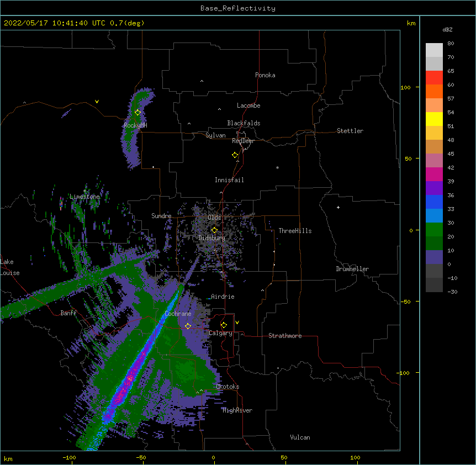476x465 pixels.
Task: Pick the orange 57–60 dBZ legend swatch
Action: [434, 91]
